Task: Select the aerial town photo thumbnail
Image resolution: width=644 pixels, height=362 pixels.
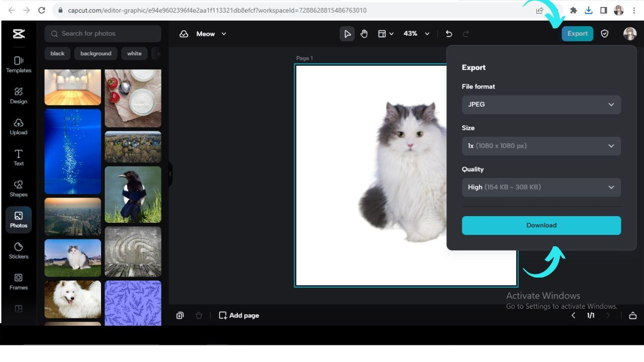Action: click(133, 147)
